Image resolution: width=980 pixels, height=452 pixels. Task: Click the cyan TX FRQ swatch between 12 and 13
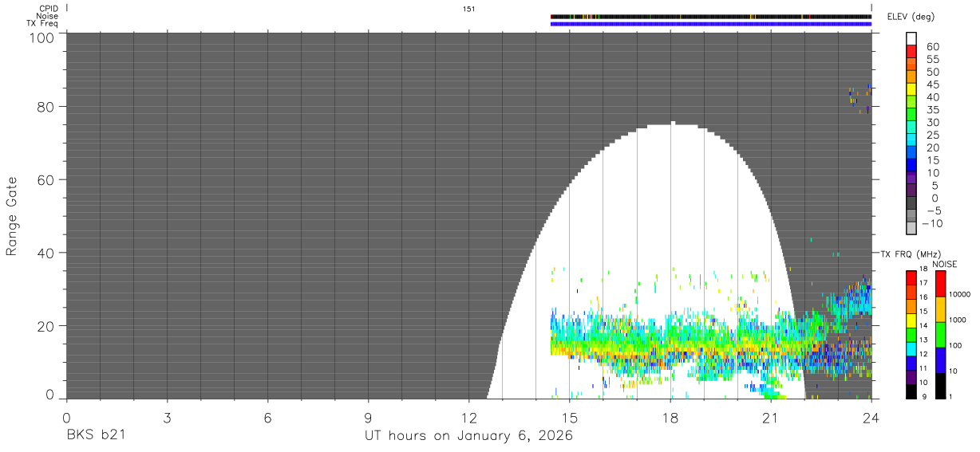(x=911, y=348)
